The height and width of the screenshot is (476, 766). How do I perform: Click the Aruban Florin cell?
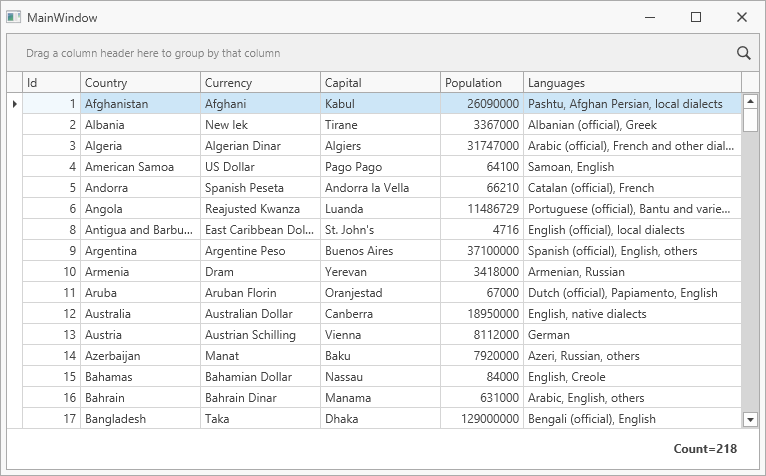[x=260, y=293]
